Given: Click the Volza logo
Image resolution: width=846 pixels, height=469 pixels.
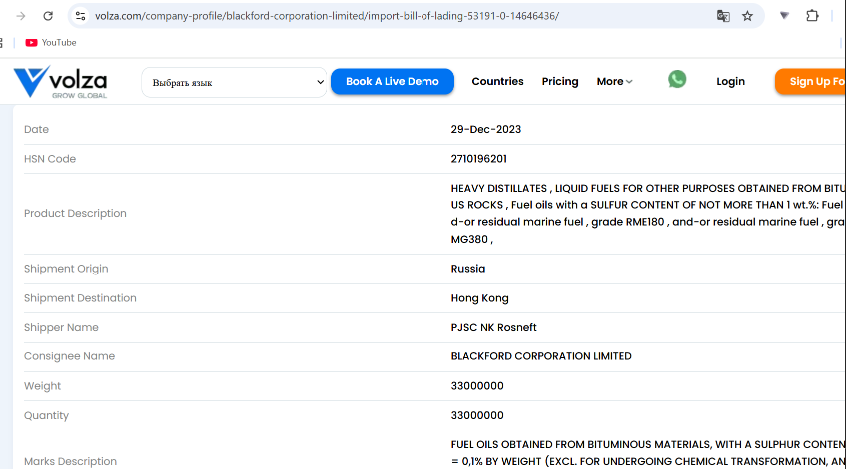Looking at the screenshot, I should (x=60, y=81).
